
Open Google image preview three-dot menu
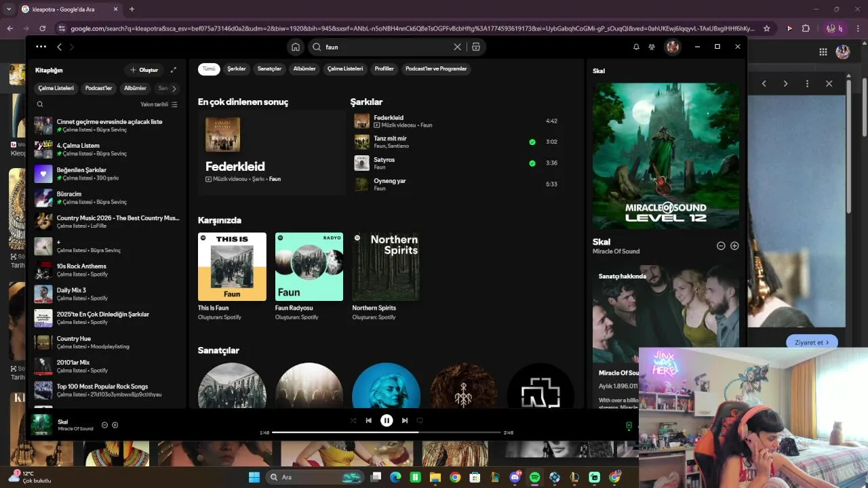pyautogui.click(x=807, y=83)
